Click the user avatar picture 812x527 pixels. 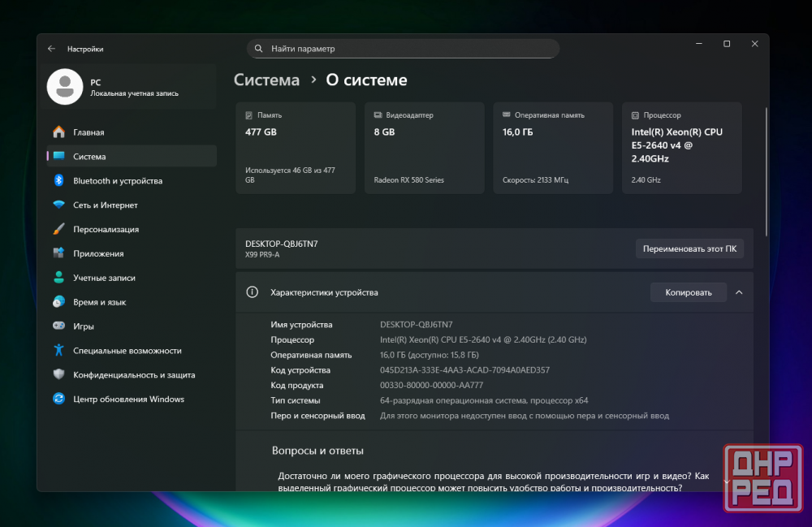click(65, 86)
